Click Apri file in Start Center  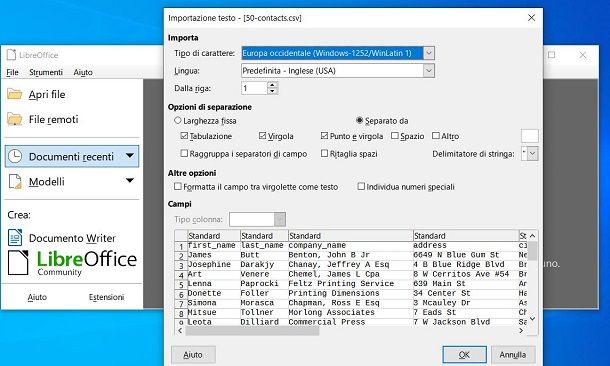pyautogui.click(x=47, y=95)
